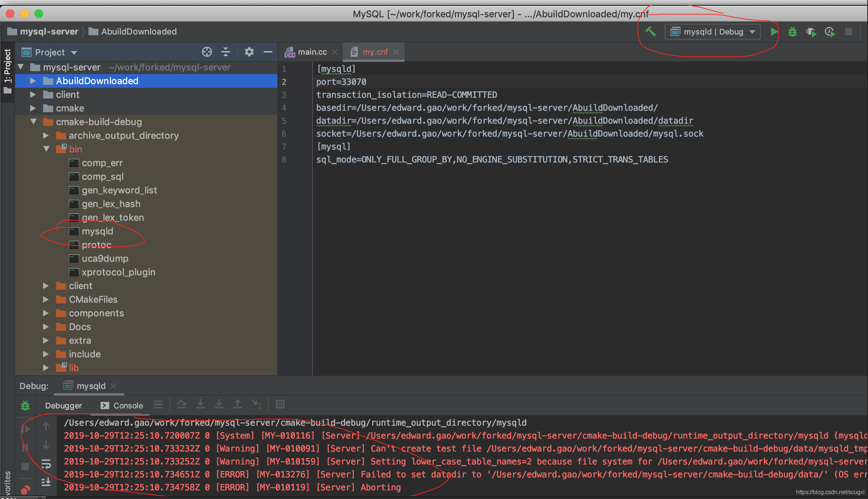
Task: Hide the Project panel with the minus icon
Action: (x=268, y=52)
